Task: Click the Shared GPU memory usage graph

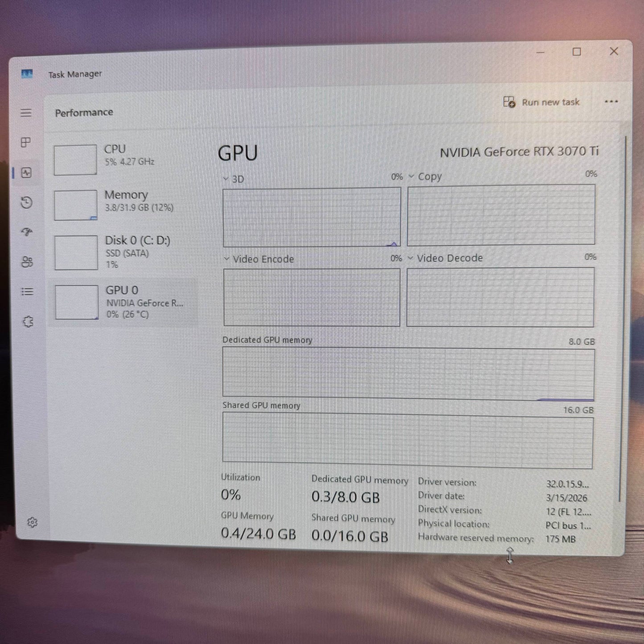Action: [x=408, y=440]
